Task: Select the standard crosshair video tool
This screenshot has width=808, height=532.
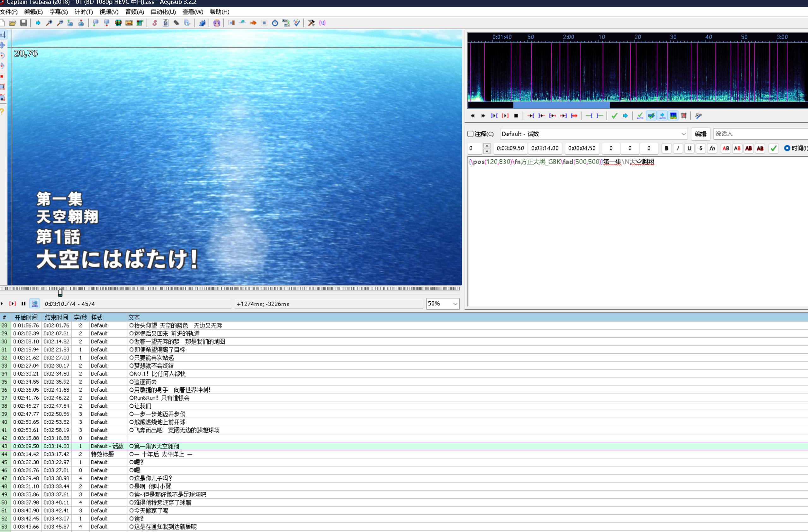Action: pos(3,35)
